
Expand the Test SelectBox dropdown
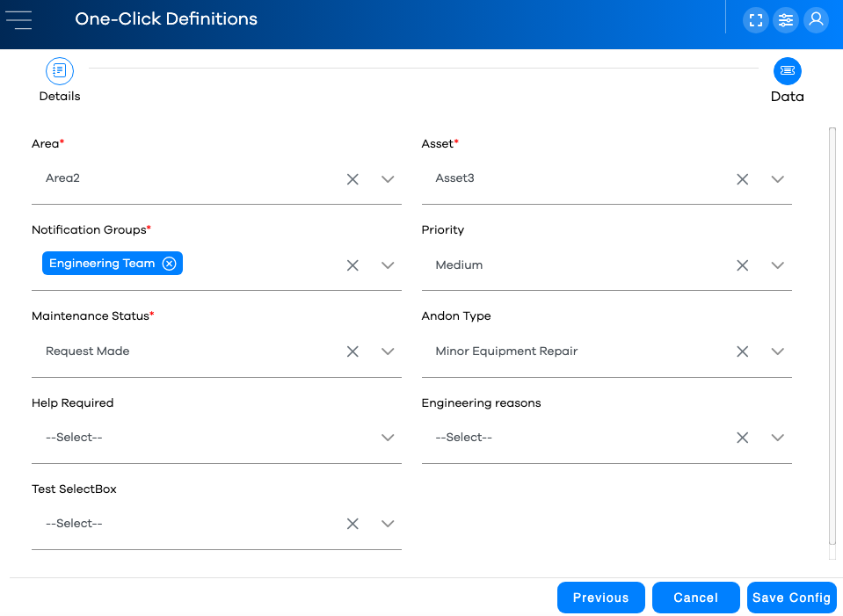point(388,524)
